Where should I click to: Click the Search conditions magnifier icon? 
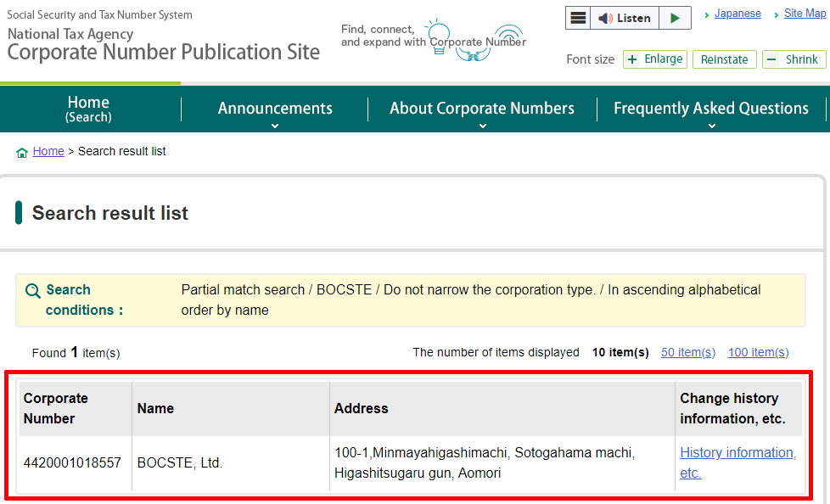coord(33,291)
